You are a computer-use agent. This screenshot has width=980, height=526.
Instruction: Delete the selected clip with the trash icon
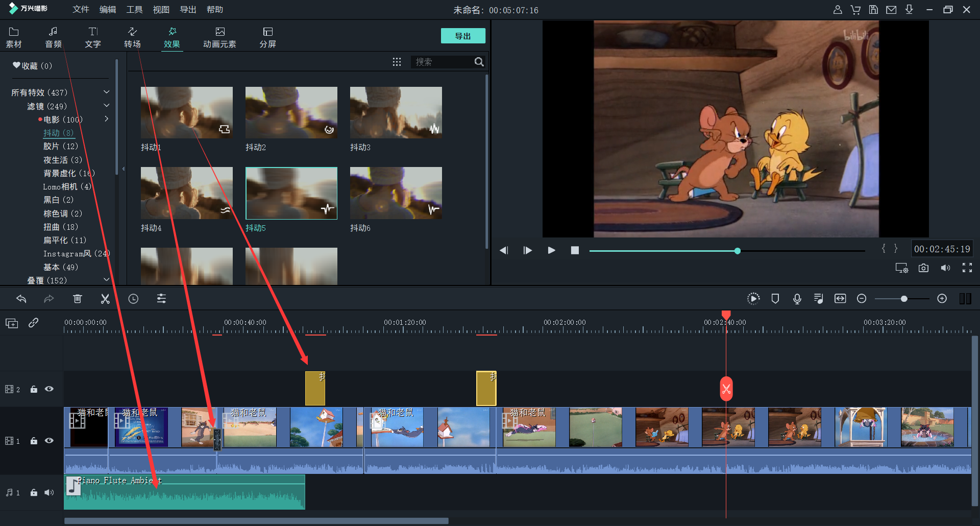[78, 299]
